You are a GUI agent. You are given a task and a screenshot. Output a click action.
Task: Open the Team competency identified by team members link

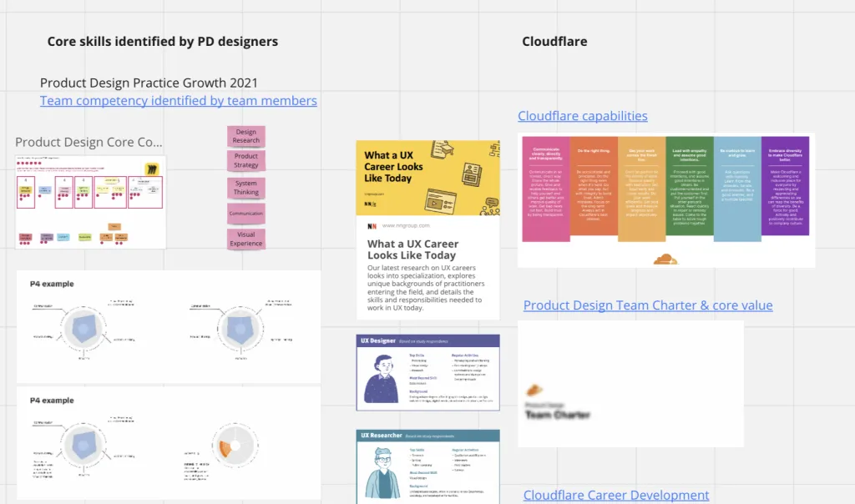tap(178, 100)
